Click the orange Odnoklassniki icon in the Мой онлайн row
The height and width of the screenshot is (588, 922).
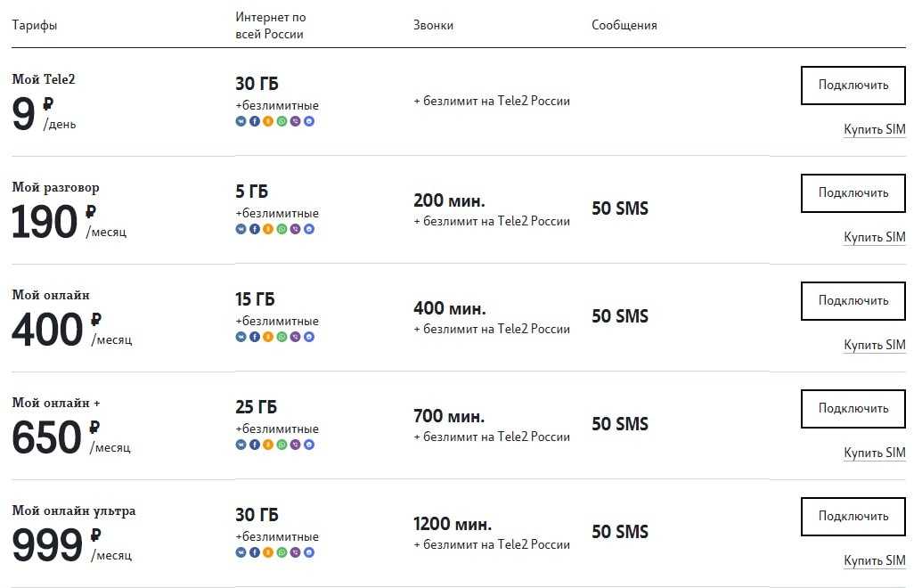point(268,337)
